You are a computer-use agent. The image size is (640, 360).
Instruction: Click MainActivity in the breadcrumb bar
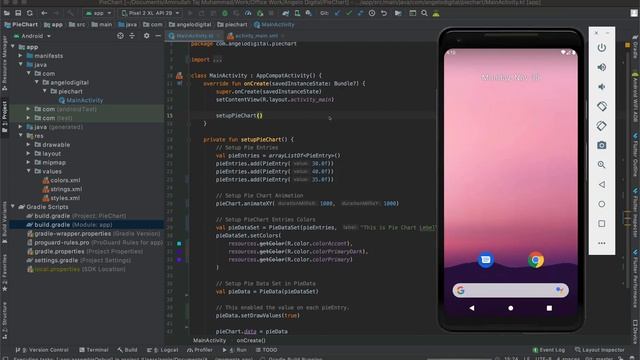[x=274, y=24]
